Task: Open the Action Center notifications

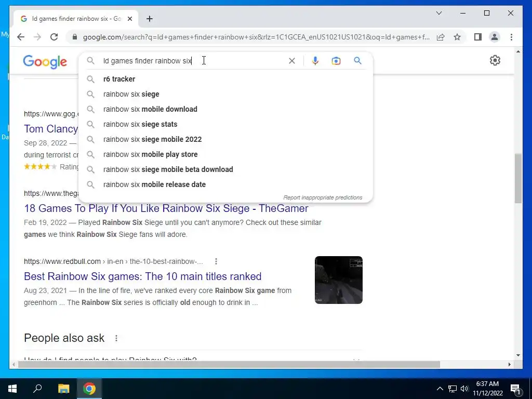Action: pos(516,389)
